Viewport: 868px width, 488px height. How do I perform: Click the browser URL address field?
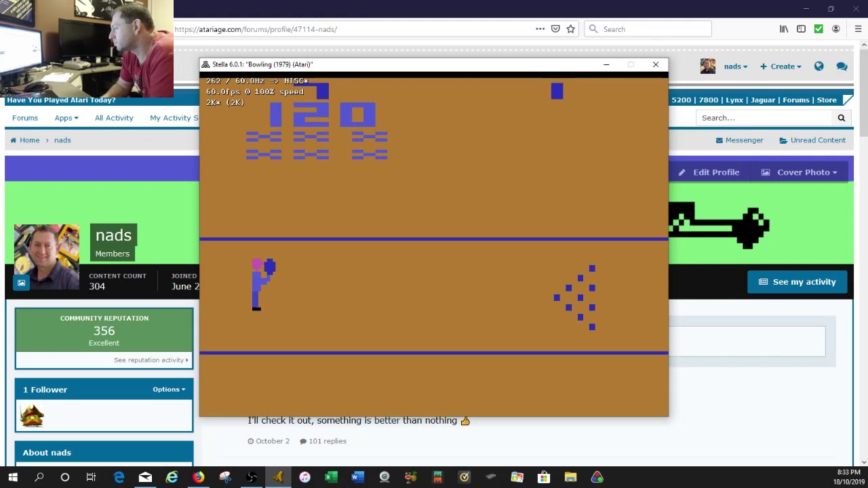point(353,29)
